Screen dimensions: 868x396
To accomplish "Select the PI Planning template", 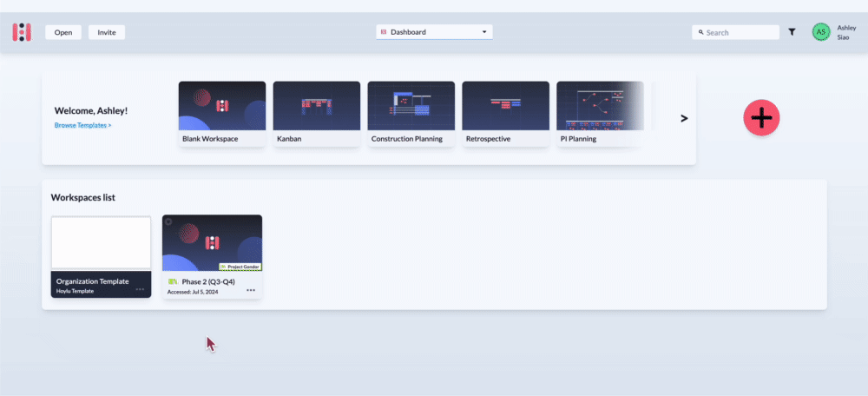I will [600, 114].
